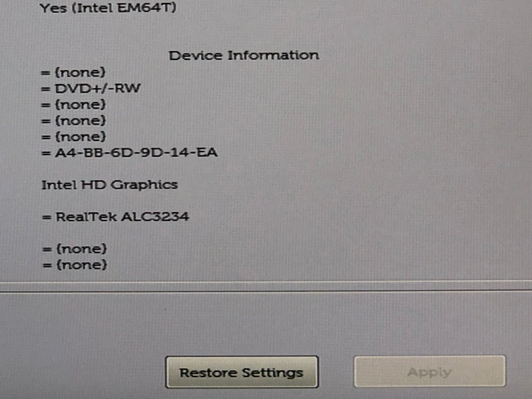Click the greyed-out Apply button
Viewport: 532px width, 399px height.
430,371
